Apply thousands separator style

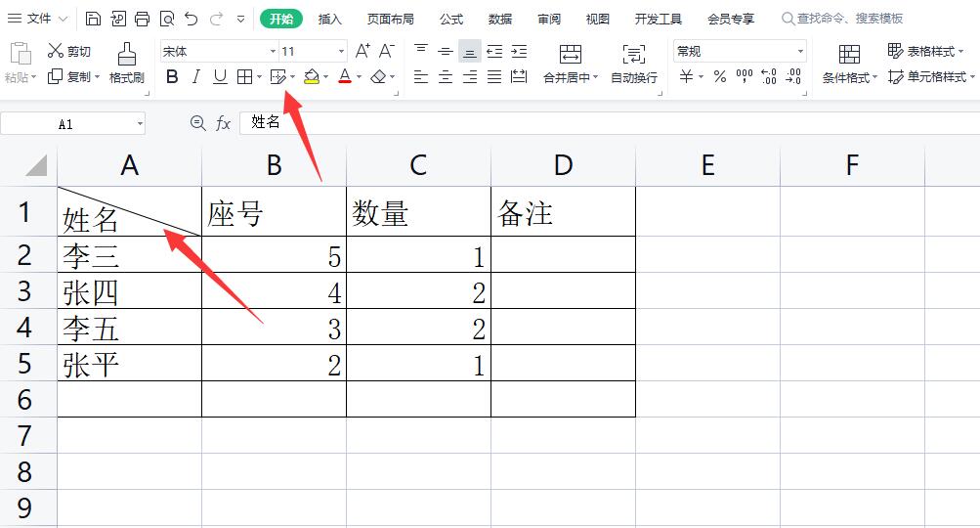click(x=745, y=77)
